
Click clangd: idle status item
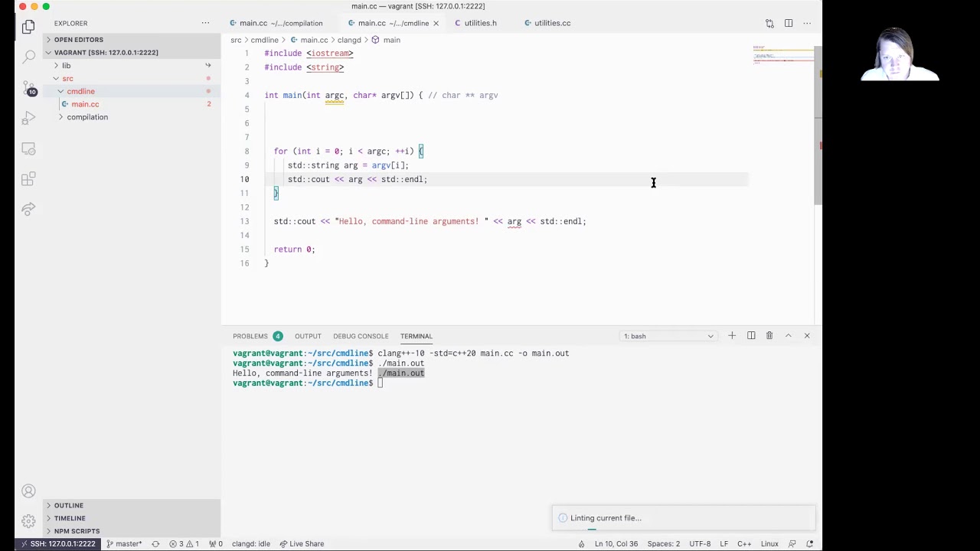coord(250,544)
